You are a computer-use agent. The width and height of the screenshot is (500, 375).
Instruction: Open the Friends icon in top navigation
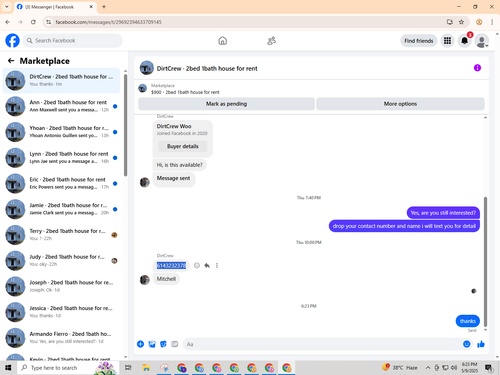pos(272,41)
